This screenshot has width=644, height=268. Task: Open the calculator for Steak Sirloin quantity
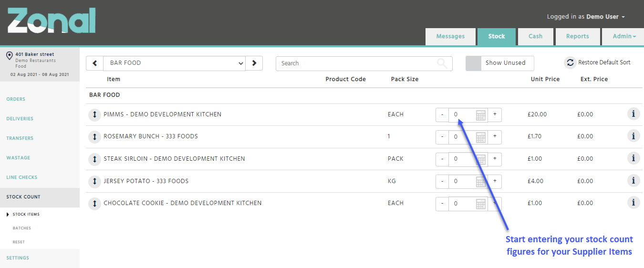coord(481,159)
